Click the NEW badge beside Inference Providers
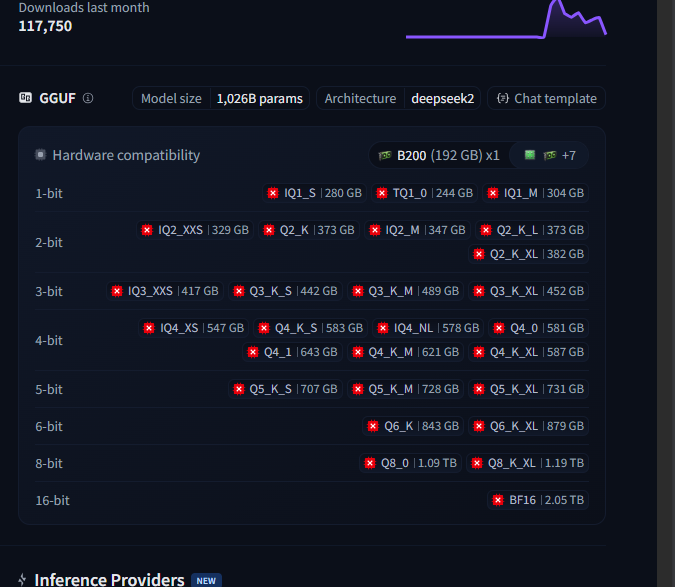 pyautogui.click(x=206, y=581)
